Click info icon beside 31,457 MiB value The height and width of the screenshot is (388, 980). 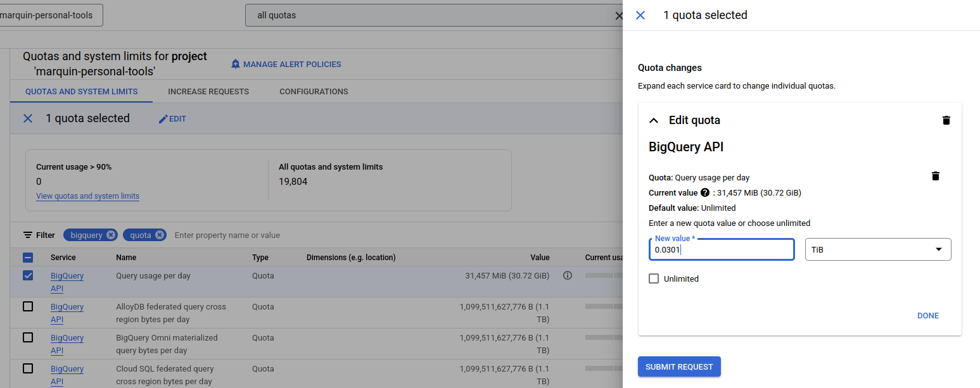[568, 275]
